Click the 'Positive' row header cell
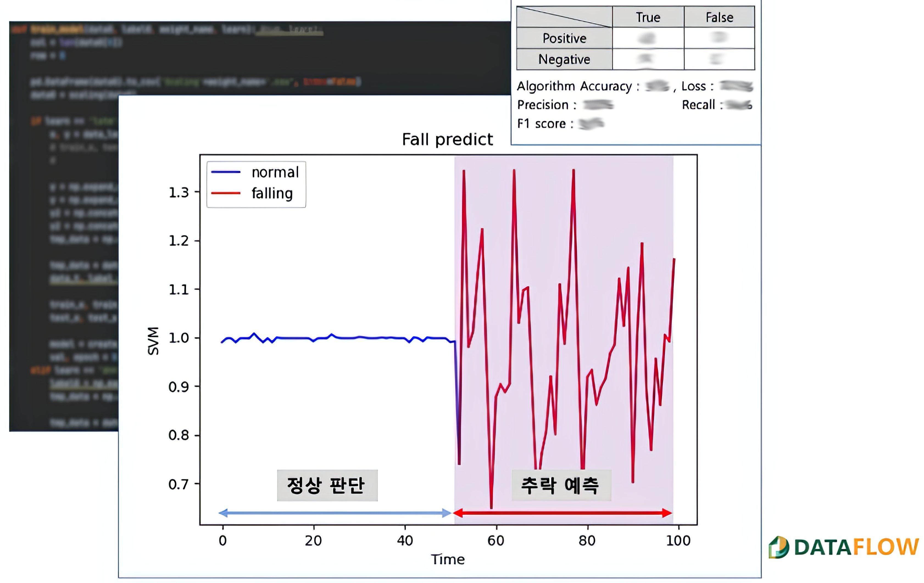 [x=564, y=38]
